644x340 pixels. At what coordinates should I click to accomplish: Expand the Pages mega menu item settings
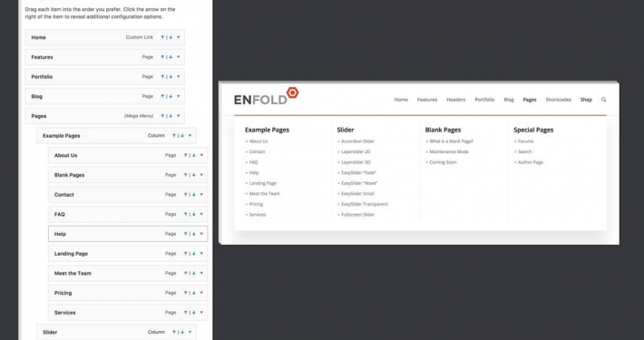179,116
